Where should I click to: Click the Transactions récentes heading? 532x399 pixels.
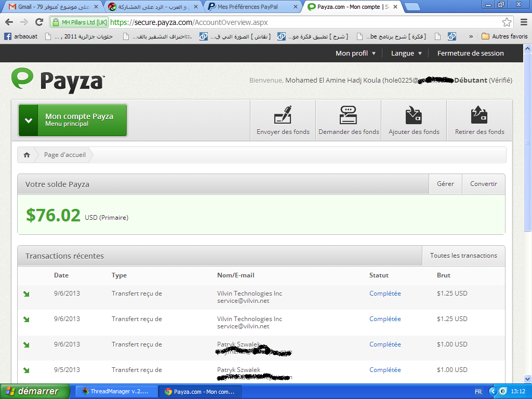click(x=64, y=256)
